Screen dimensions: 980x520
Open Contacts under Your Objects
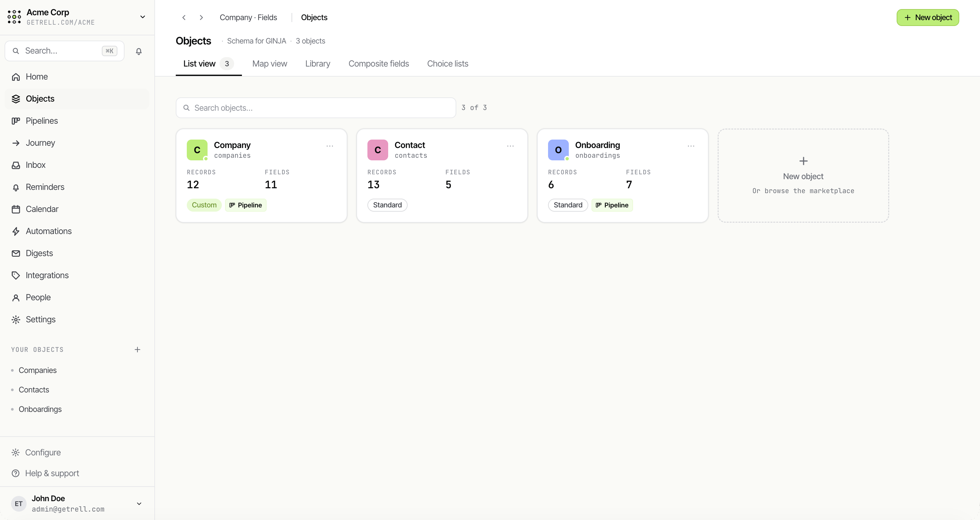point(34,390)
